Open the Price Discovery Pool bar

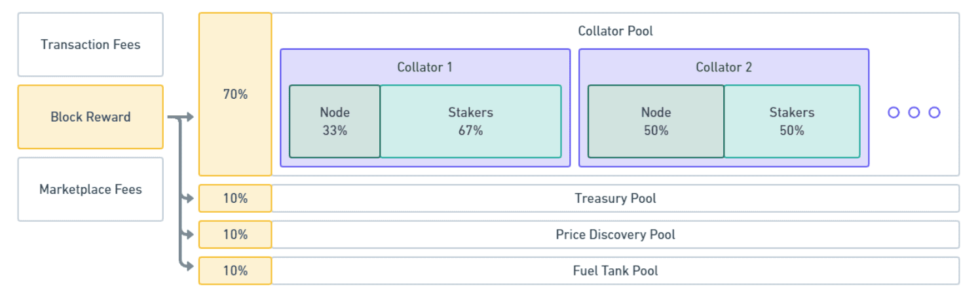(615, 234)
